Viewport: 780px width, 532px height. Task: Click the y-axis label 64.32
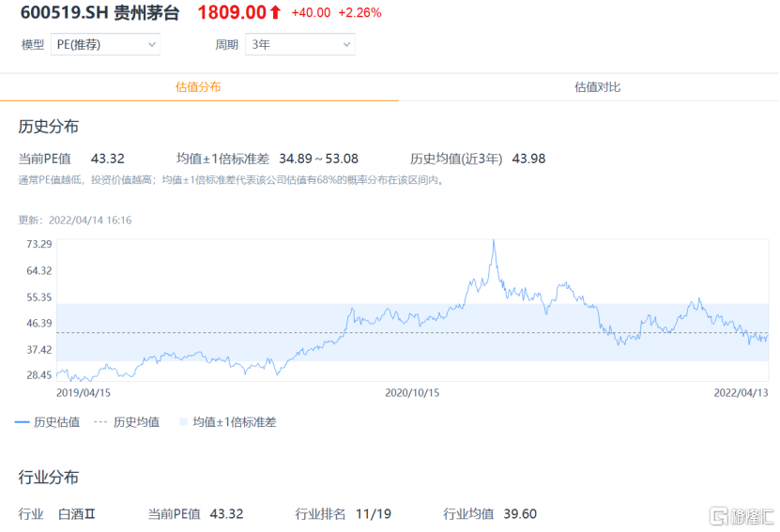(x=39, y=271)
